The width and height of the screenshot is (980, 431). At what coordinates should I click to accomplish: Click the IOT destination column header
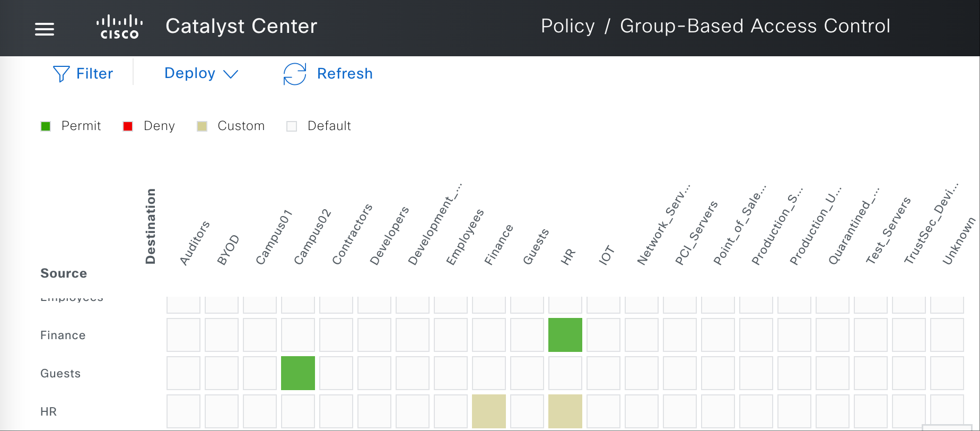click(606, 255)
